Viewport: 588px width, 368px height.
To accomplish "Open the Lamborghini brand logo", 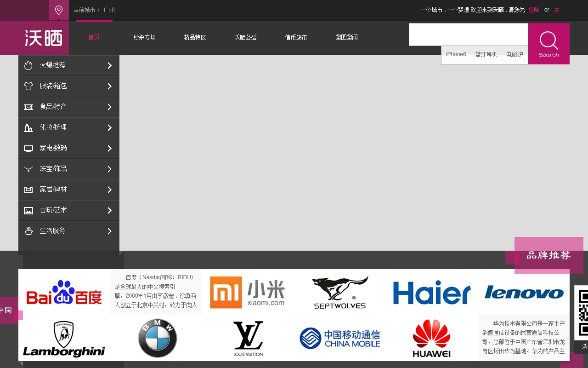I will click(64, 339).
